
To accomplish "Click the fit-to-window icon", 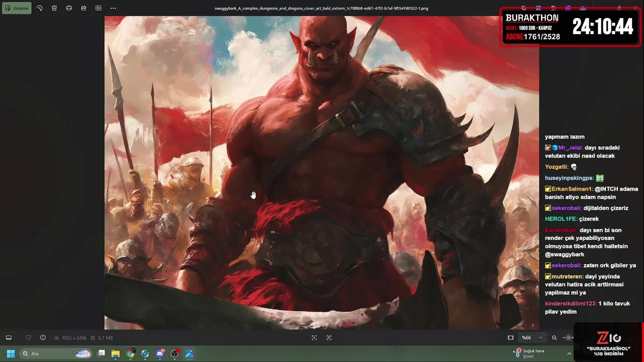I will pos(511,338).
